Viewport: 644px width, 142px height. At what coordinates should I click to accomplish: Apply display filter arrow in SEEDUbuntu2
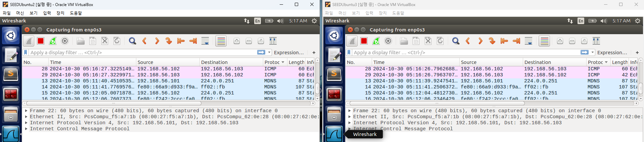click(261, 52)
